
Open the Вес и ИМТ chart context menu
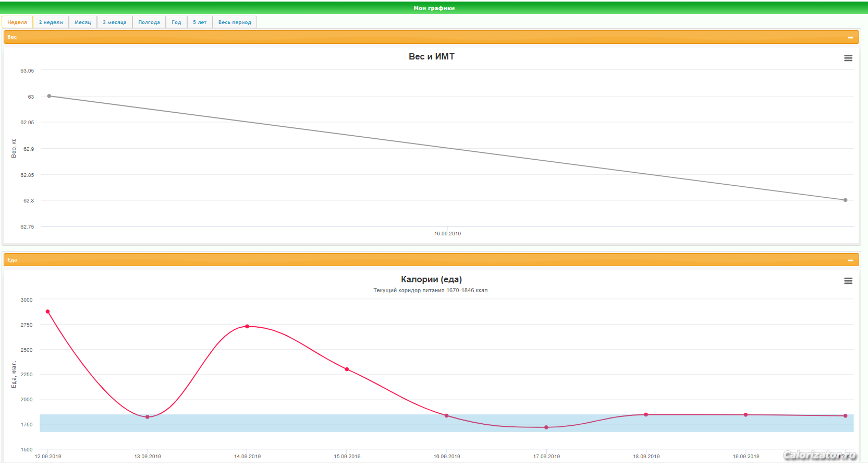tap(848, 58)
